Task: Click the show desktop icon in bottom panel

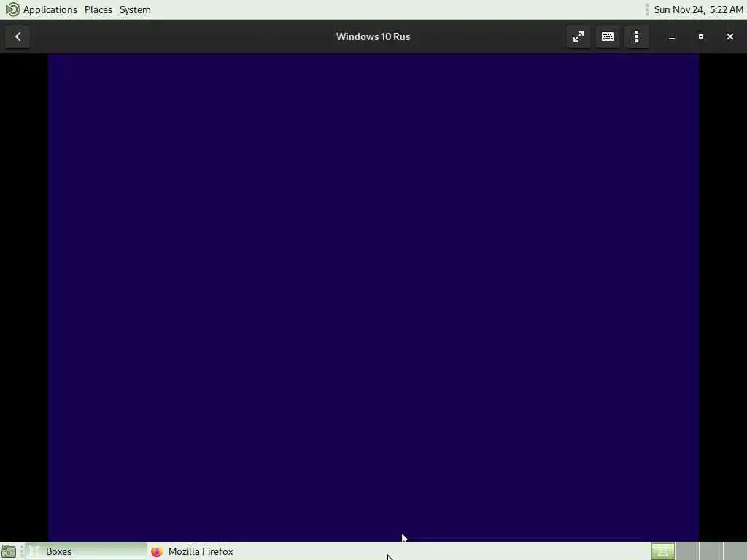Action: (x=9, y=551)
